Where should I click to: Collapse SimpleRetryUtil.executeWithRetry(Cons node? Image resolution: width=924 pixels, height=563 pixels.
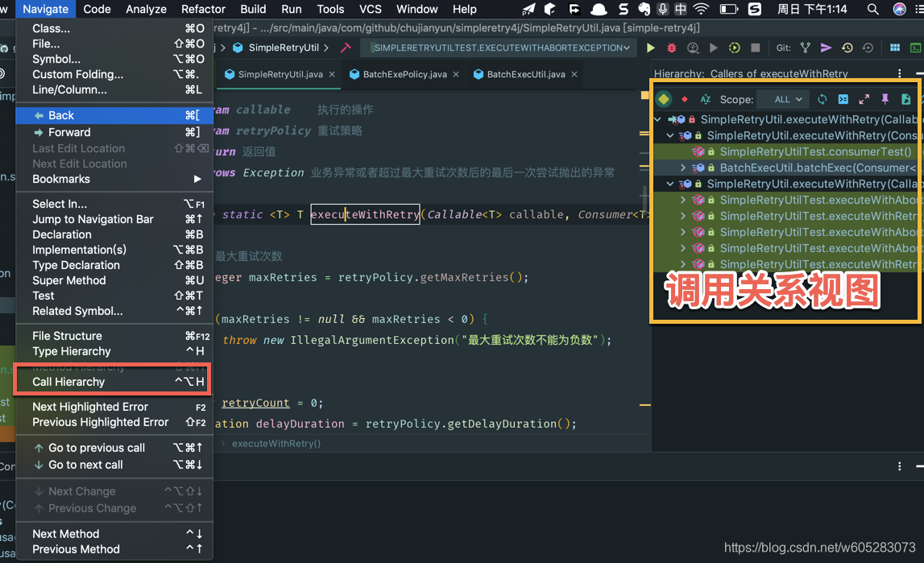pos(670,135)
